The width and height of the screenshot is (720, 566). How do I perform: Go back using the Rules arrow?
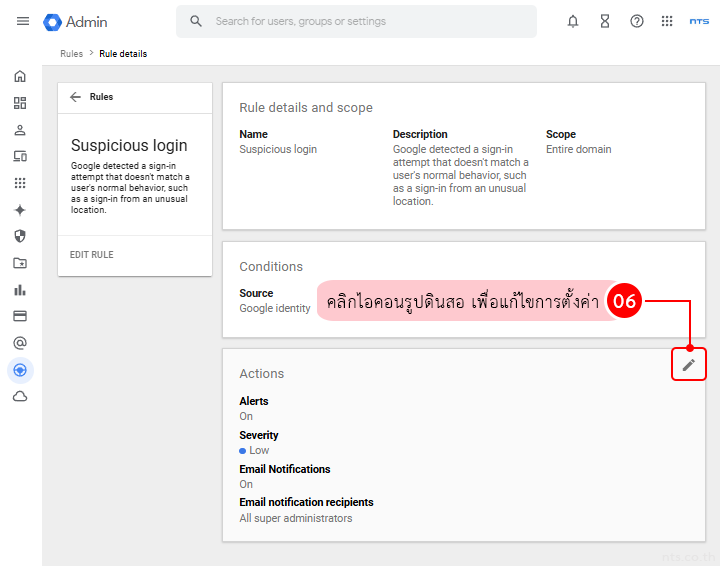(75, 97)
